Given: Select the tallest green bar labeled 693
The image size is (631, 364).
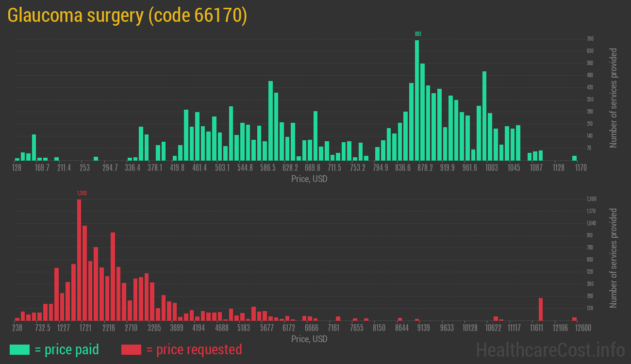Looking at the screenshot, I should 417,100.
